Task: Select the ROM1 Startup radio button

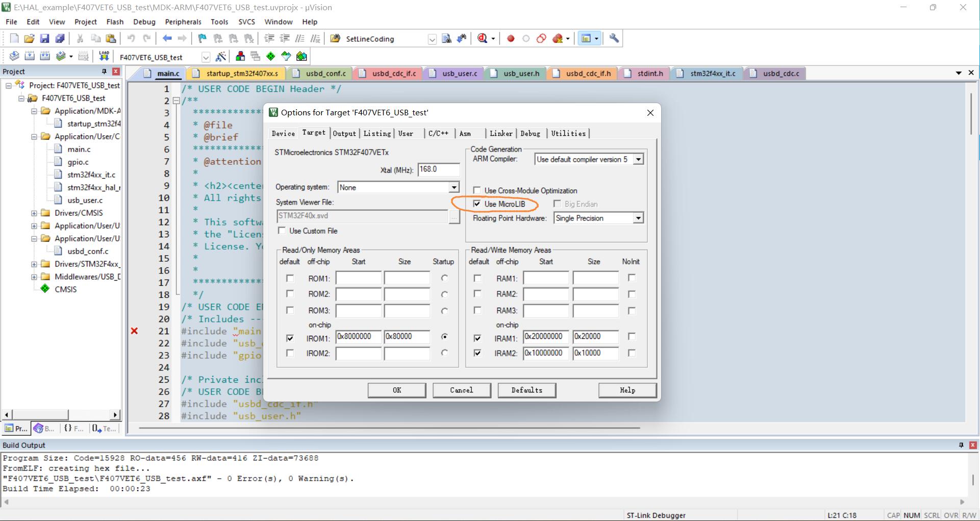Action: 444,278
